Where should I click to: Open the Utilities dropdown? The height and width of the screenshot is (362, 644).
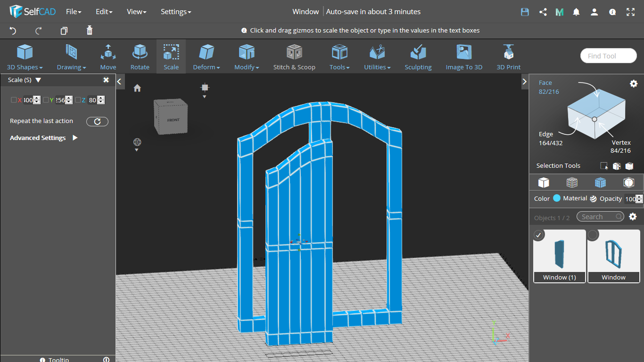377,57
